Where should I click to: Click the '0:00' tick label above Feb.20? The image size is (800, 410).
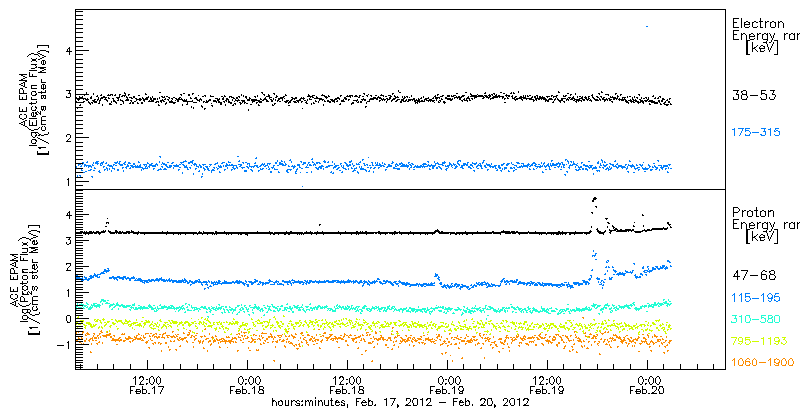[647, 380]
